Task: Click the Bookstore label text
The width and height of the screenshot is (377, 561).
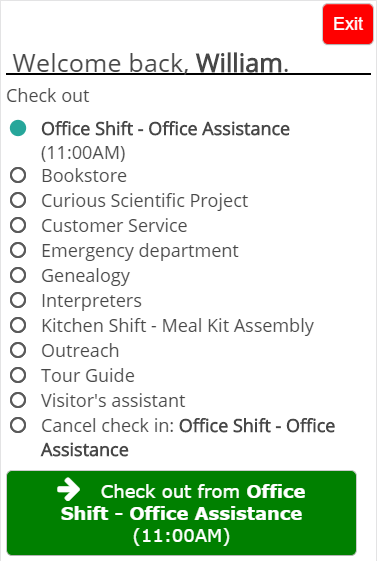Action: (84, 176)
